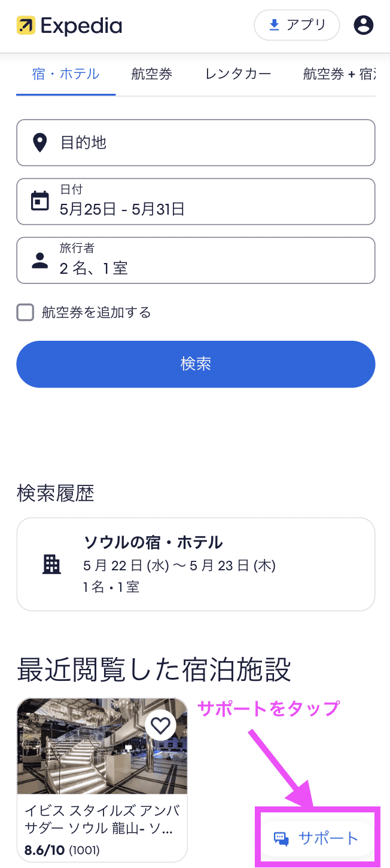Screen dimensions: 390x868
Task: Click the location pin icon in the destination field
Action: click(39, 142)
